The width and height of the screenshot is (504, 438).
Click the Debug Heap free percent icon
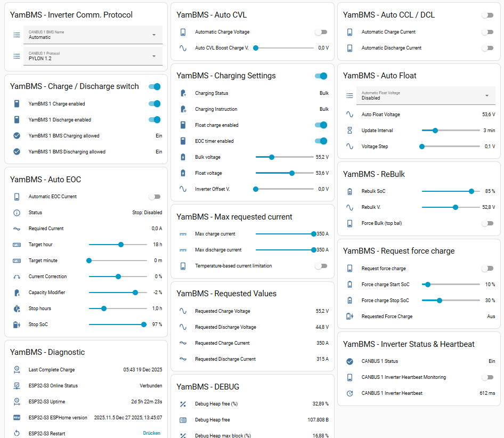pyautogui.click(x=183, y=404)
